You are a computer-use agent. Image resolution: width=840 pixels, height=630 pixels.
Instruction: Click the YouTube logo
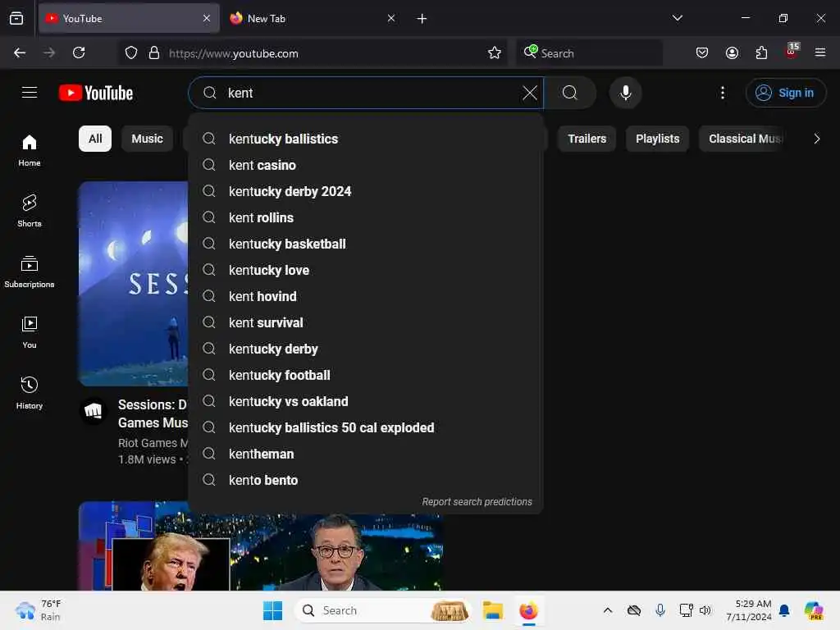click(x=96, y=93)
